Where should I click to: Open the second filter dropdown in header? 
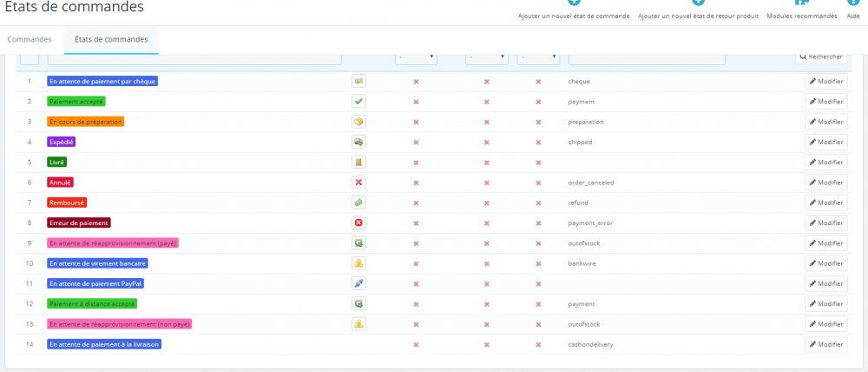[x=487, y=58]
